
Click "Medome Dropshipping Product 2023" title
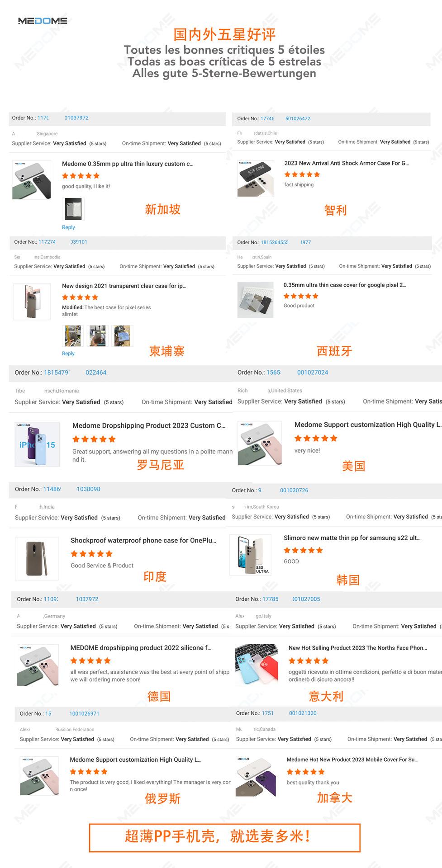point(149,426)
